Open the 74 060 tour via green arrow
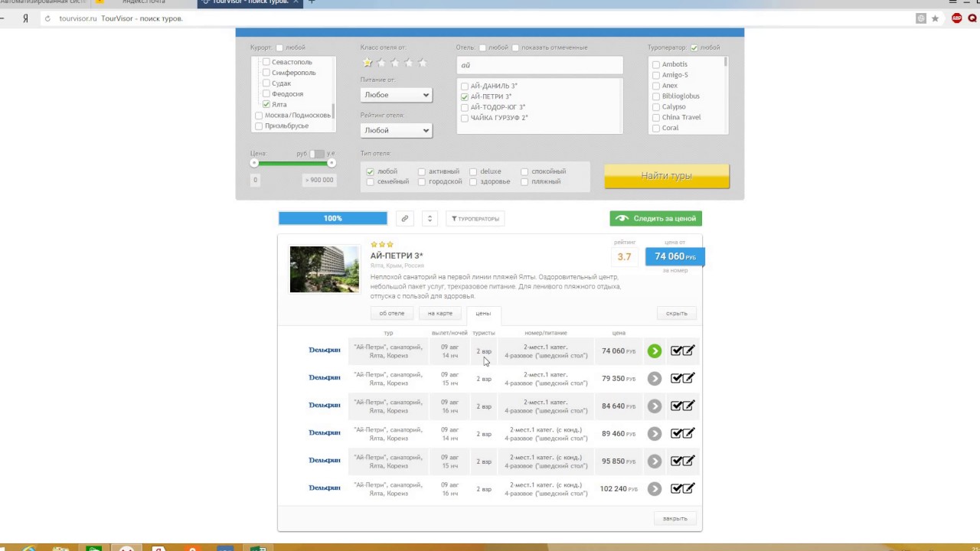This screenshot has width=980, height=551. [x=654, y=351]
